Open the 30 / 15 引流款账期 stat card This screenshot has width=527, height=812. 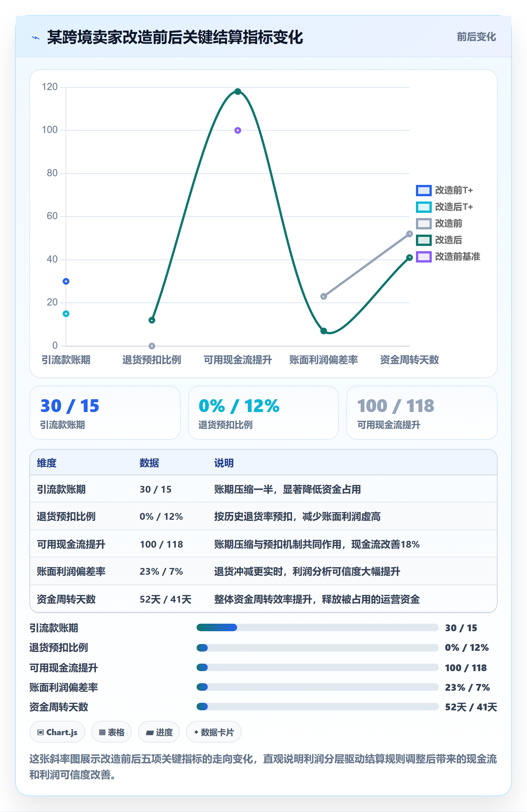pos(105,413)
